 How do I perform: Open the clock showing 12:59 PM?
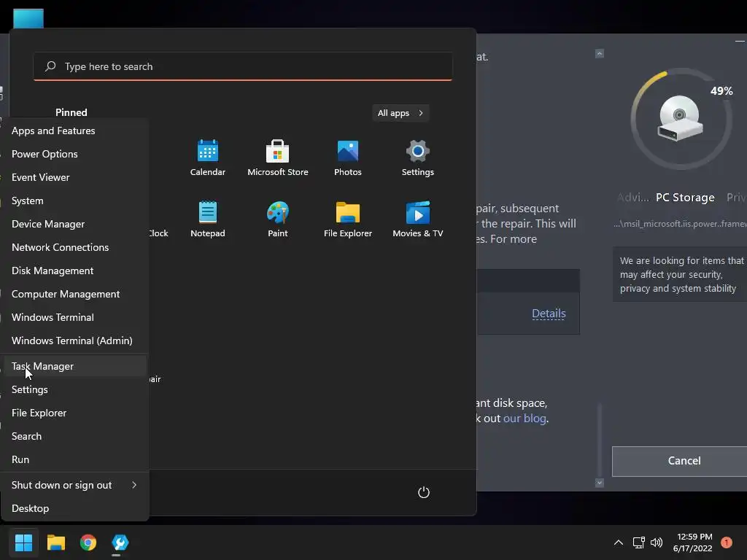pos(693,542)
